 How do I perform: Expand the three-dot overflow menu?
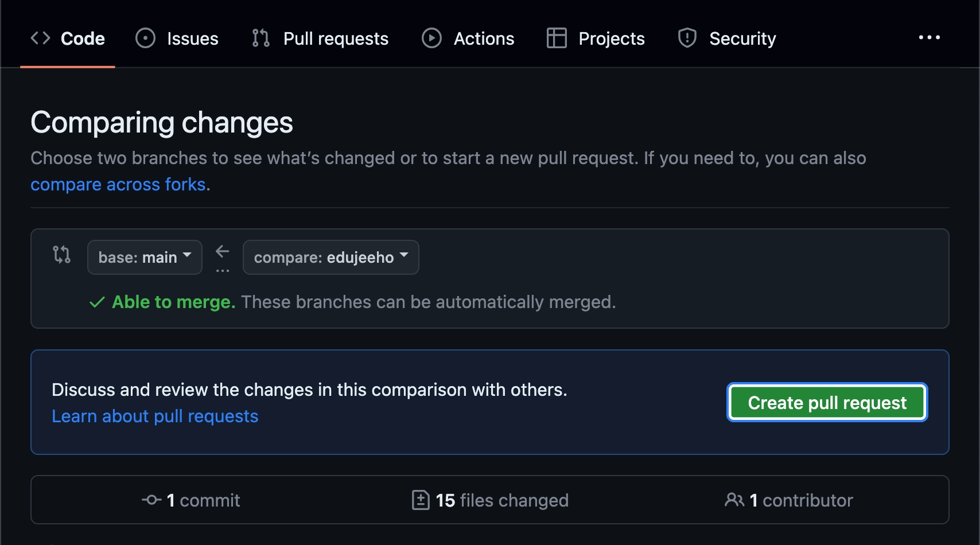929,38
